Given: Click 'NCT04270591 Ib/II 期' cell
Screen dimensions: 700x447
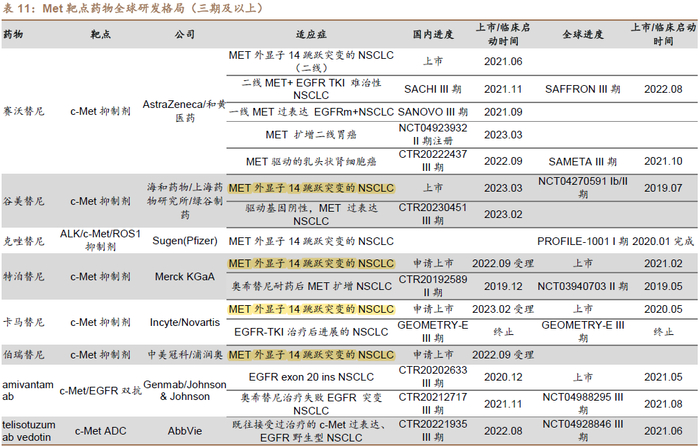Looking at the screenshot, I should [x=583, y=188].
